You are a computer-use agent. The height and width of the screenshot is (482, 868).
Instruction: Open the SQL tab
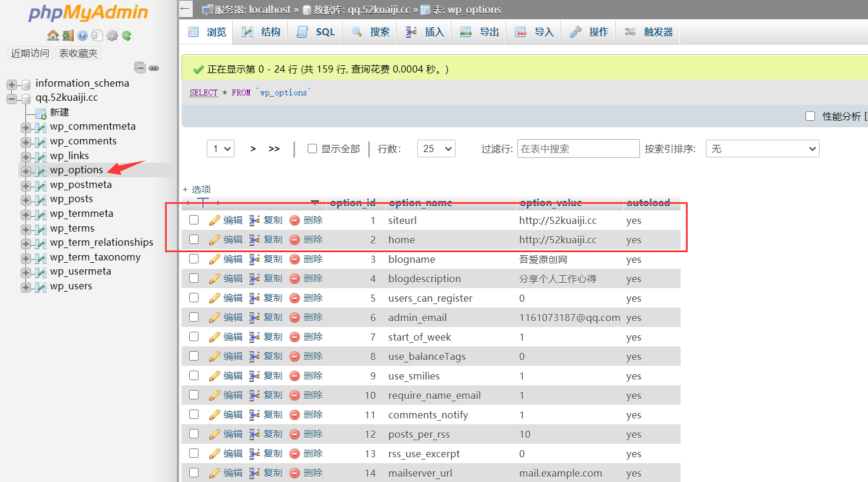316,32
